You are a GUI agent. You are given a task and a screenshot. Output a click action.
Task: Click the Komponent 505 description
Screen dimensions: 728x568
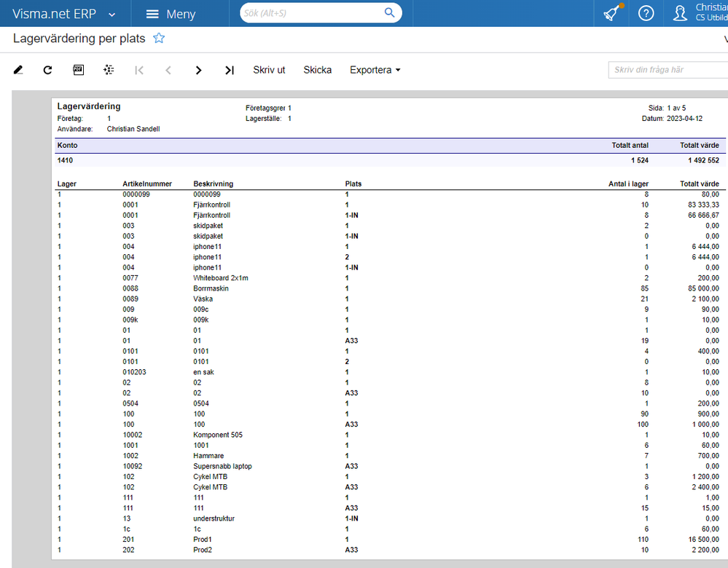(218, 435)
